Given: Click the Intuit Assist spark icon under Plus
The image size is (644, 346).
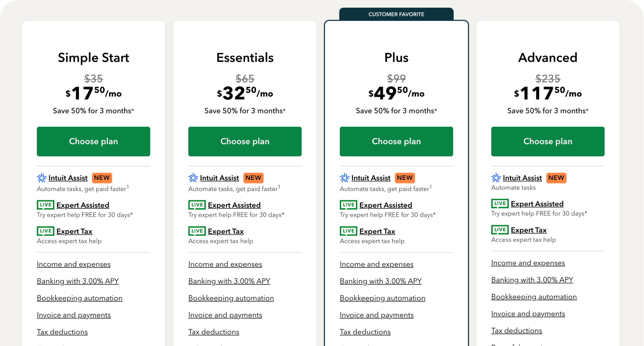Looking at the screenshot, I should (x=344, y=178).
